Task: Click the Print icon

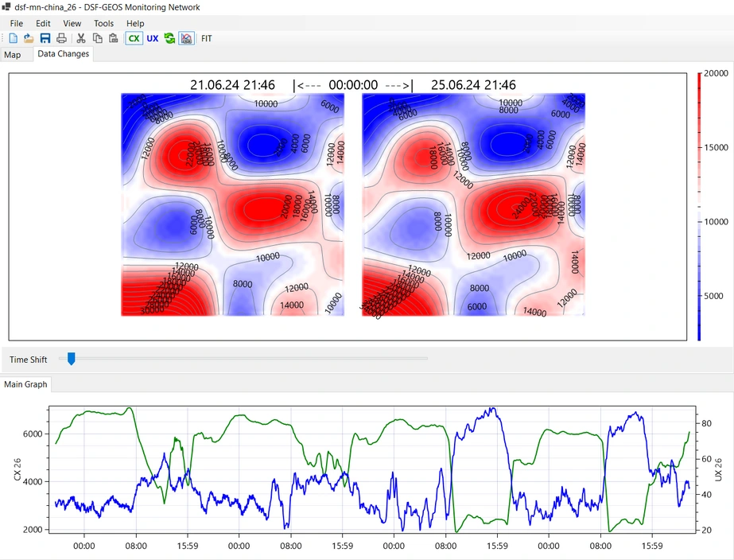Action: [x=61, y=38]
